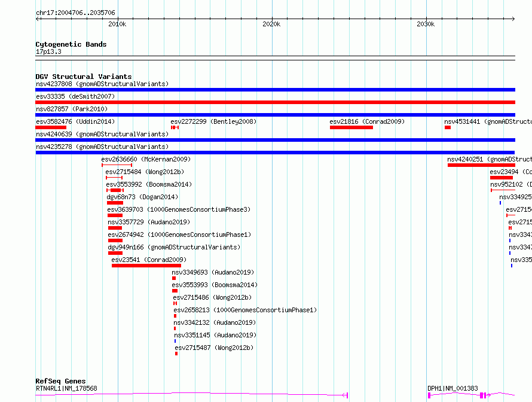This screenshot has height=402, width=532.
Task: Click blue bar under nsv4235278
Action: coord(275,153)
